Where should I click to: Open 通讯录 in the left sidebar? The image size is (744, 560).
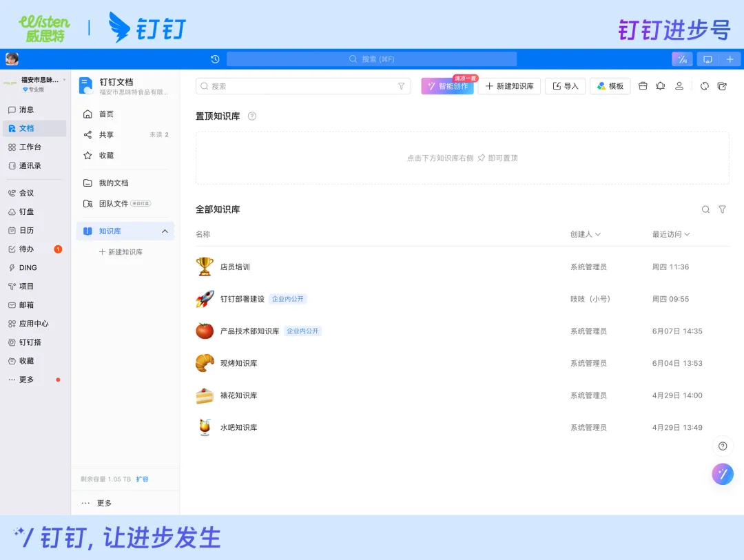click(x=34, y=165)
